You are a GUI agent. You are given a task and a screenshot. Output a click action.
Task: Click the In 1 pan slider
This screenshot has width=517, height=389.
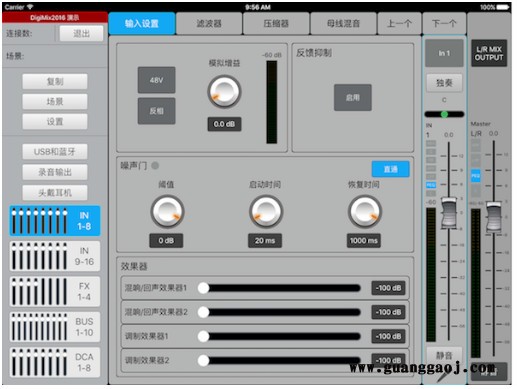point(444,114)
